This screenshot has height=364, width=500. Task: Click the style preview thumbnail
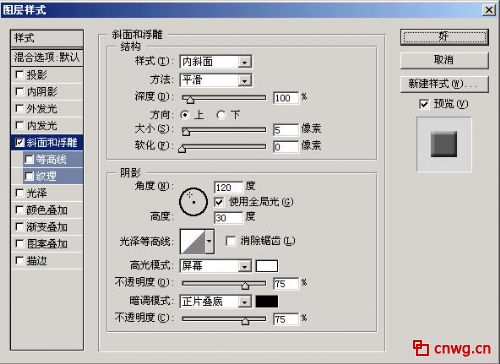[444, 144]
